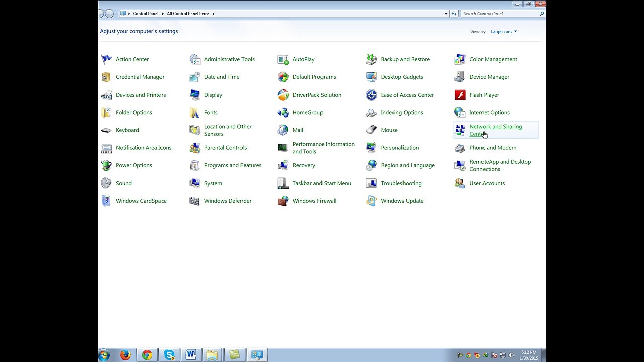644x362 pixels.
Task: Open the Notification Area Icons link
Action: coord(143,148)
